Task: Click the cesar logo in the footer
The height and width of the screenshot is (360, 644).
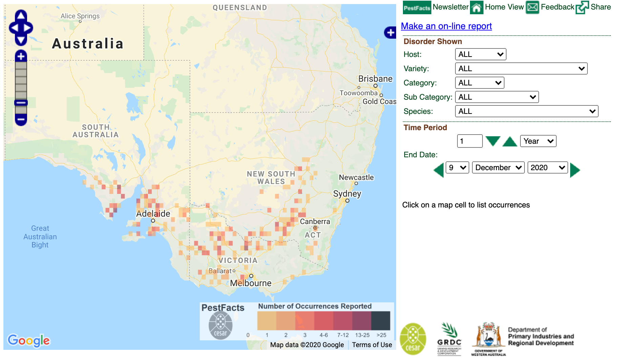Action: [413, 339]
